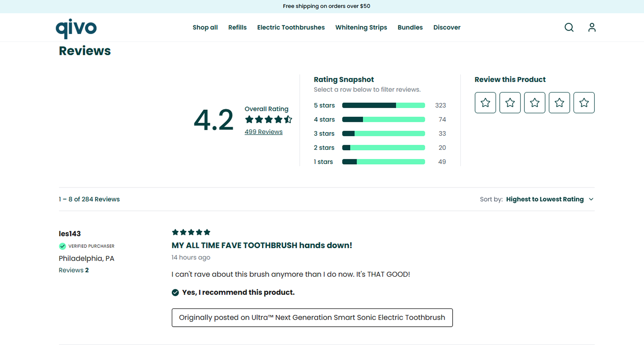The image size is (644, 345).
Task: Click the Verified Purchaser checkmark badge
Action: (x=62, y=246)
